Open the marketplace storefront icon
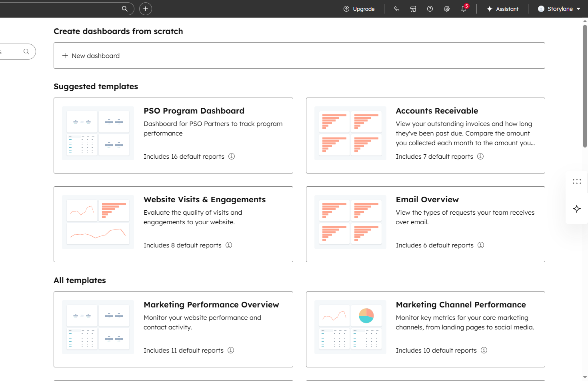 point(413,9)
